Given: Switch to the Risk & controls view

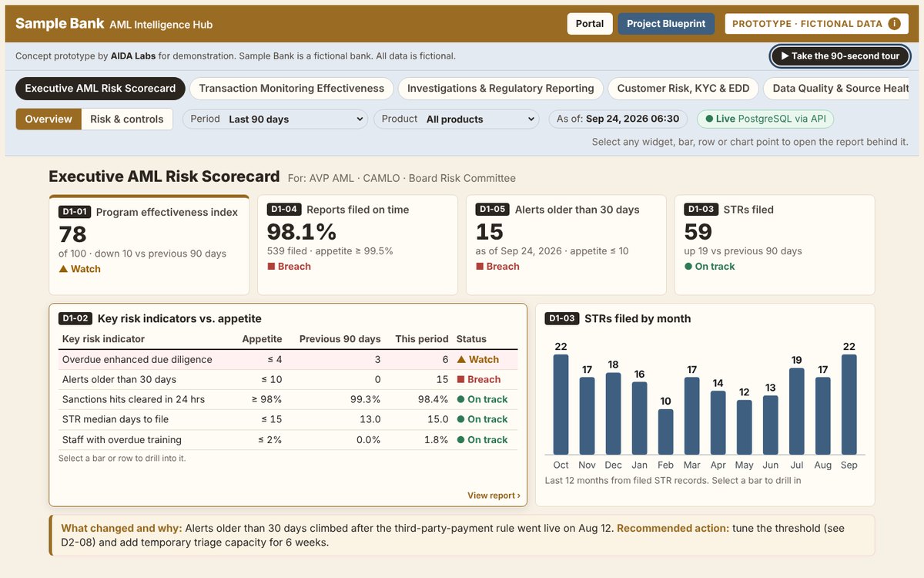Looking at the screenshot, I should pos(127,119).
